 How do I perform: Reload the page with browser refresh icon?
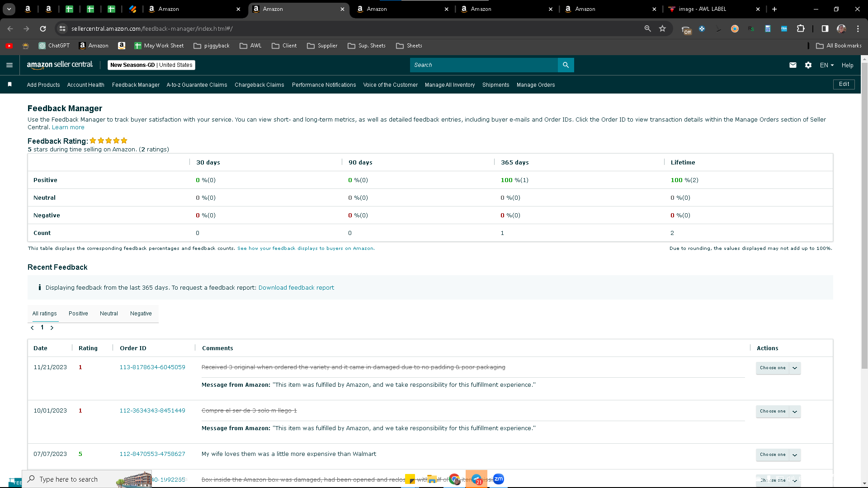43,28
